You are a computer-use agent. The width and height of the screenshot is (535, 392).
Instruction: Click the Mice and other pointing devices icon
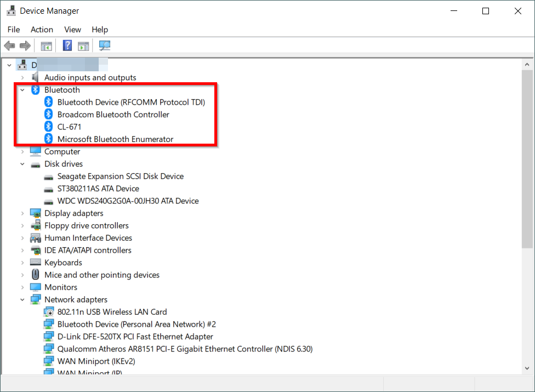tap(35, 274)
